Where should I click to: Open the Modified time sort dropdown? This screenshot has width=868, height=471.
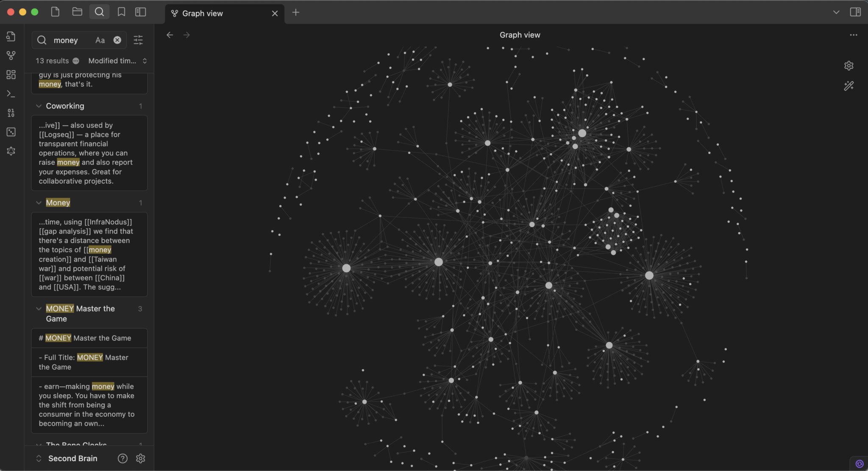click(117, 61)
